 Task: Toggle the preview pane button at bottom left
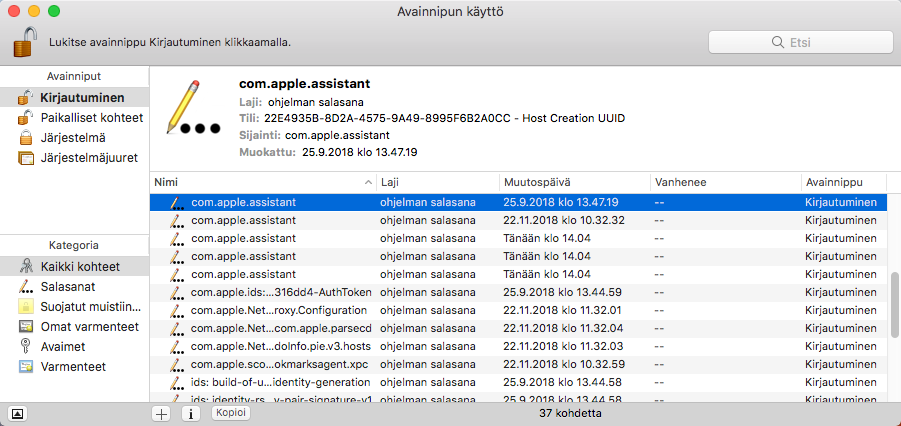18,412
